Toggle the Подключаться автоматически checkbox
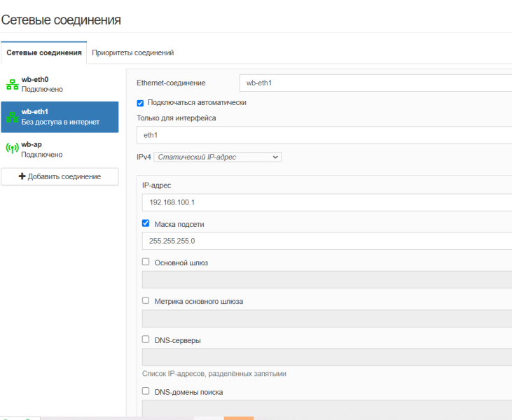The width and height of the screenshot is (512, 420). (x=140, y=103)
